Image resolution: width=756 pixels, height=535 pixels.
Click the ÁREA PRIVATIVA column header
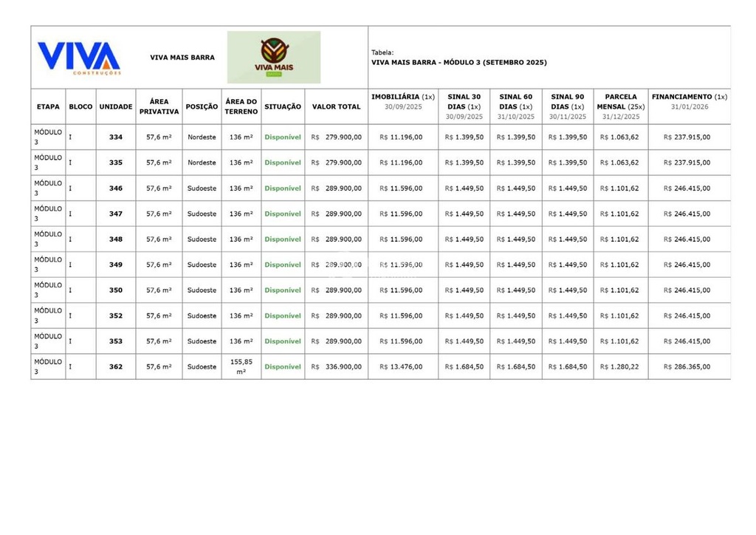pyautogui.click(x=159, y=106)
